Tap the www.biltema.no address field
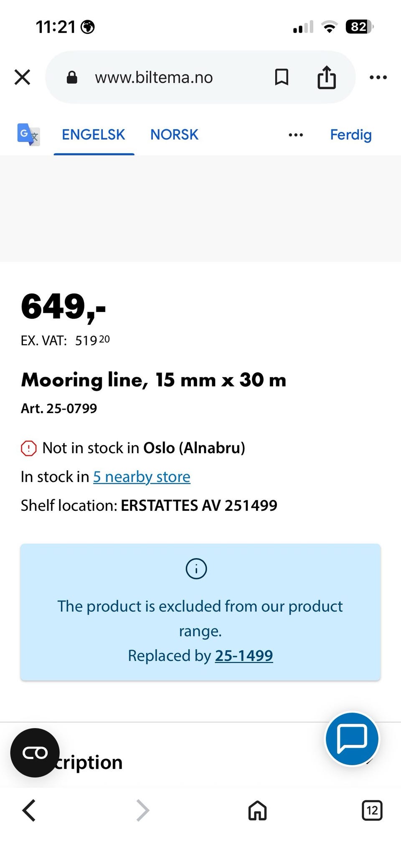Image resolution: width=401 pixels, height=868 pixels. (x=154, y=77)
